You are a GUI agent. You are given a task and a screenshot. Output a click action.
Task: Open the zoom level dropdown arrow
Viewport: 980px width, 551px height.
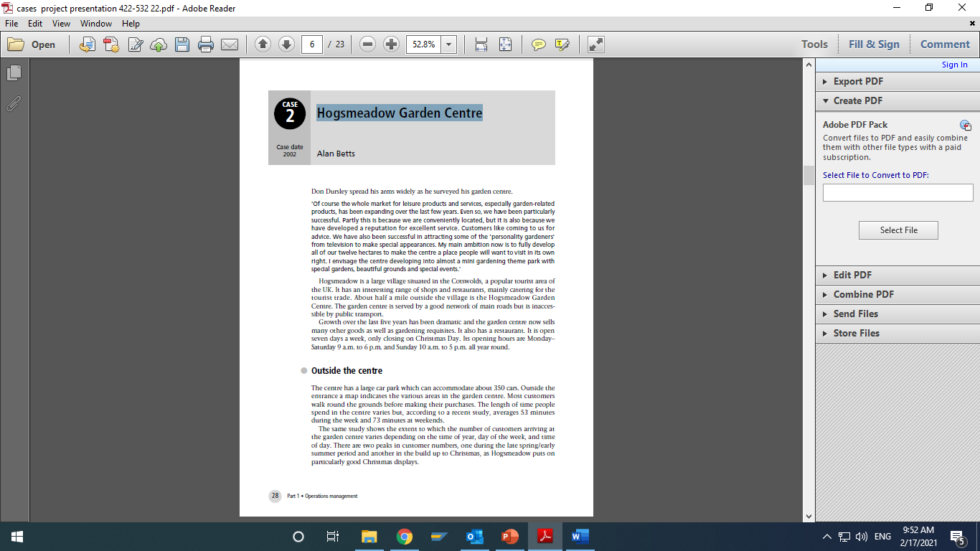click(x=449, y=44)
